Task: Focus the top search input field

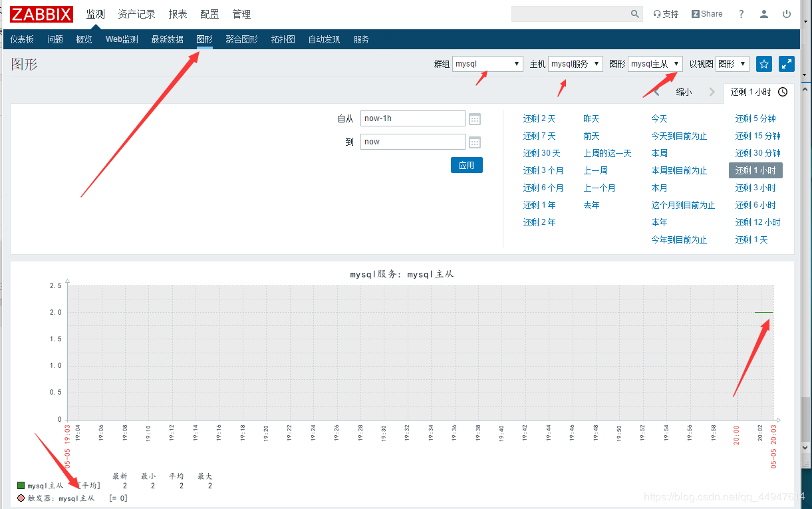Action: 571,14
